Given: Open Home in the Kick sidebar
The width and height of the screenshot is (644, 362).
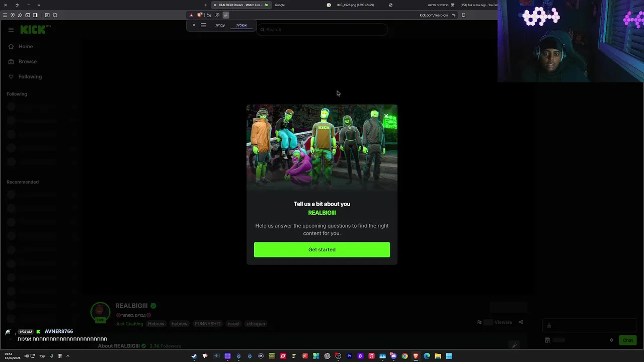Looking at the screenshot, I should tap(21, 46).
